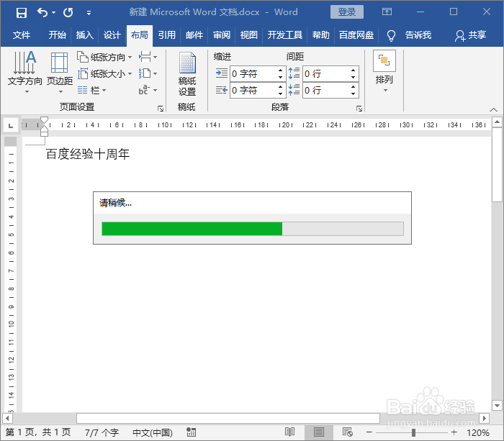Click the page count in the status bar
This screenshot has width=504, height=441.
38,432
